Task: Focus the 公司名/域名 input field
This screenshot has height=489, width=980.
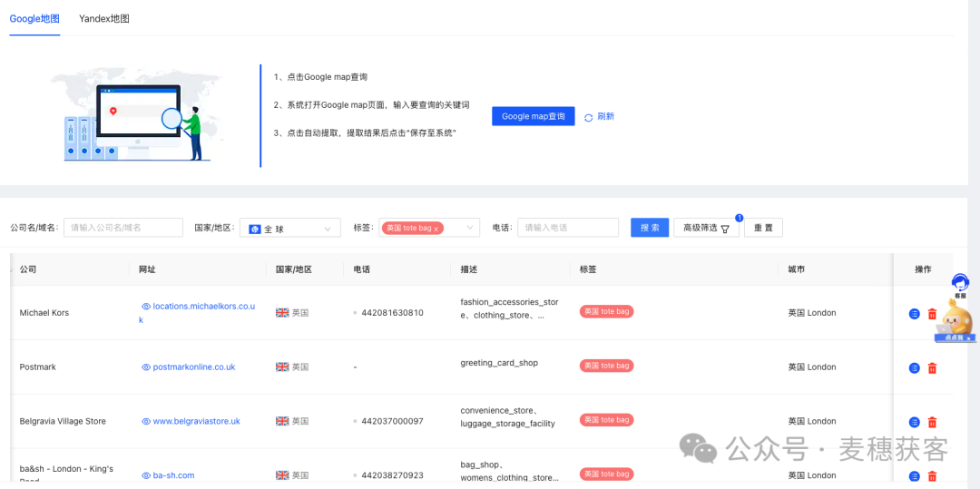Action: click(x=123, y=228)
